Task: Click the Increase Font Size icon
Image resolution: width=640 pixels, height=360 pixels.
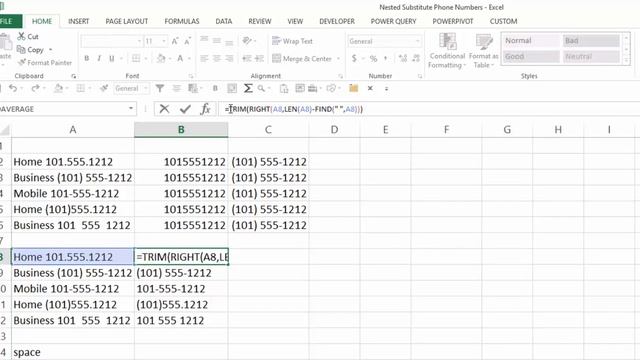Action: 175,41
